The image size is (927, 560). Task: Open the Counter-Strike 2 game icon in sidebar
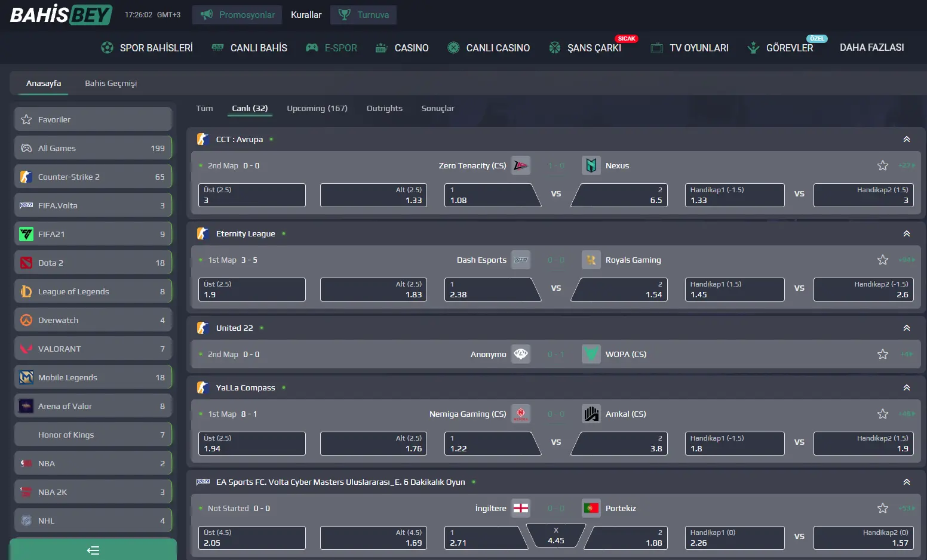click(x=26, y=177)
